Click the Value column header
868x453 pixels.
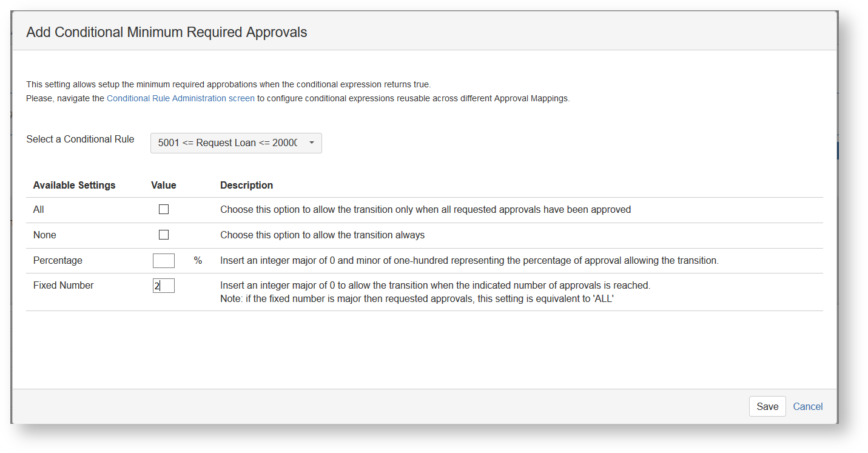pos(163,185)
